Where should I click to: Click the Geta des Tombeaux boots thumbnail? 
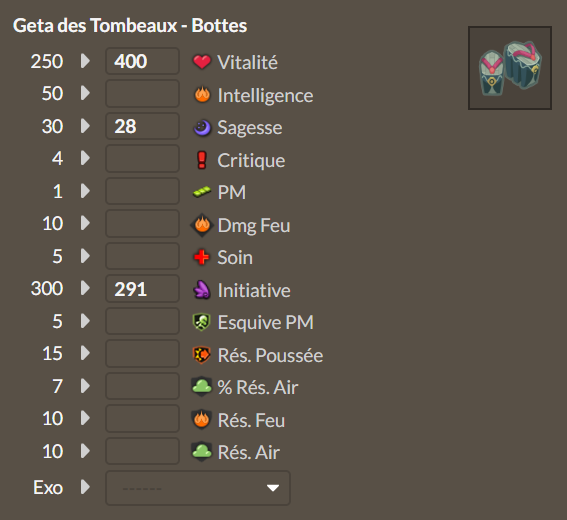click(x=510, y=68)
